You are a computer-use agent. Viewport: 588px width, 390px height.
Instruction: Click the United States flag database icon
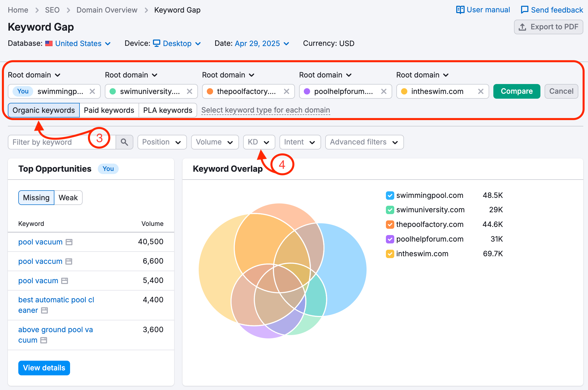pyautogui.click(x=49, y=43)
